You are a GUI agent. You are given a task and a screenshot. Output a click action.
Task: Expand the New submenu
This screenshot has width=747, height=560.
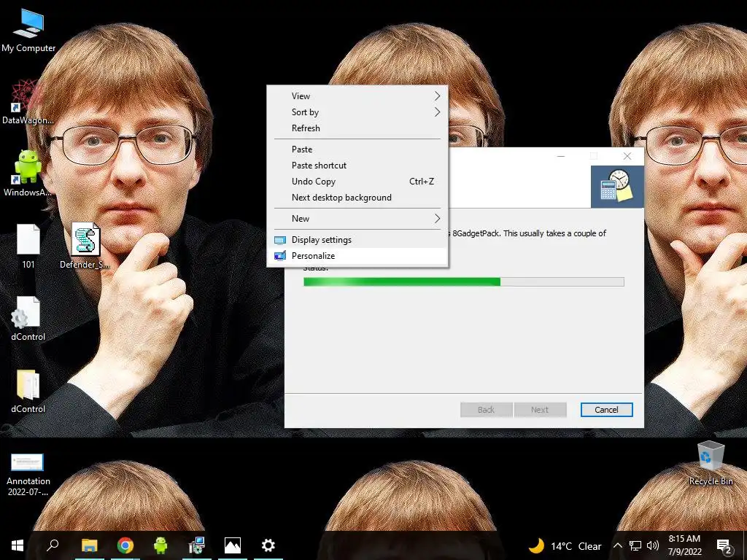tap(357, 219)
